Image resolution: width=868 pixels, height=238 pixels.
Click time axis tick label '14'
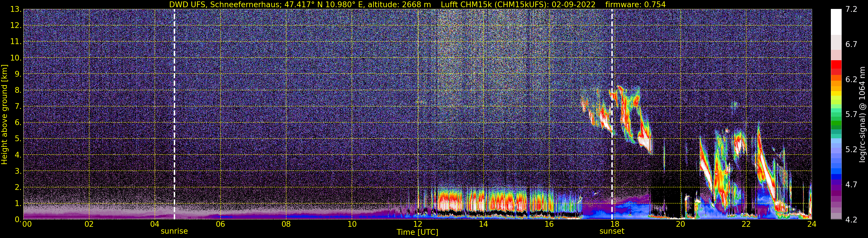click(483, 224)
